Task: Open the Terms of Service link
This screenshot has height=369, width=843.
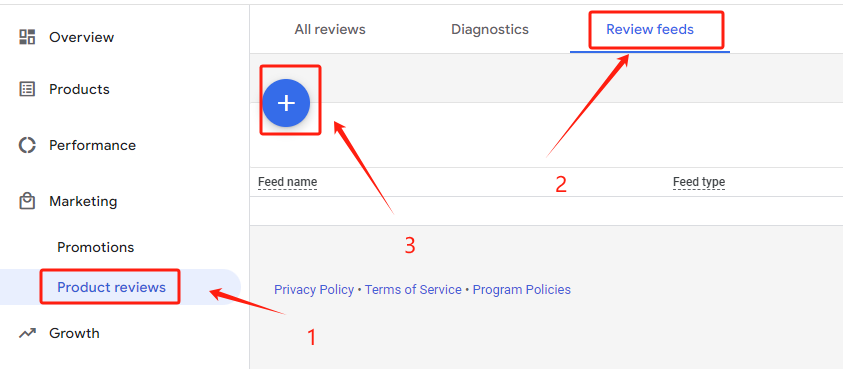Action: coord(413,290)
